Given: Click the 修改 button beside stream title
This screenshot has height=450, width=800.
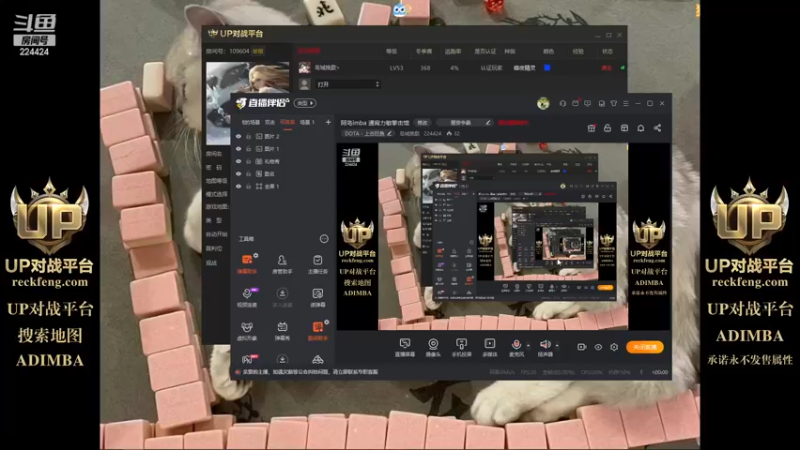Looking at the screenshot, I should coord(422,122).
